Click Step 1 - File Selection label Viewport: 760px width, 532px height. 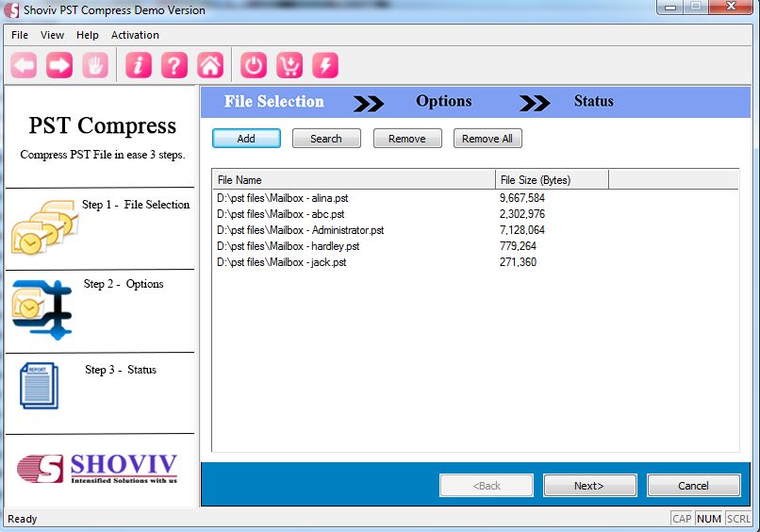click(x=136, y=205)
